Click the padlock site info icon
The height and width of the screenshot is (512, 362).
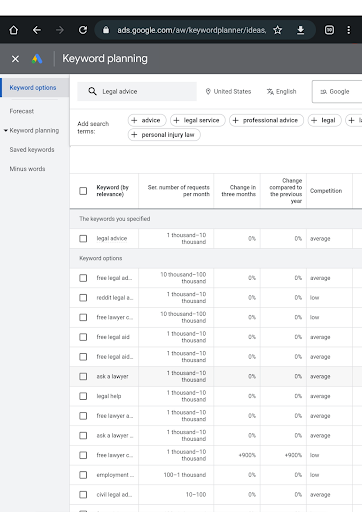tap(106, 30)
